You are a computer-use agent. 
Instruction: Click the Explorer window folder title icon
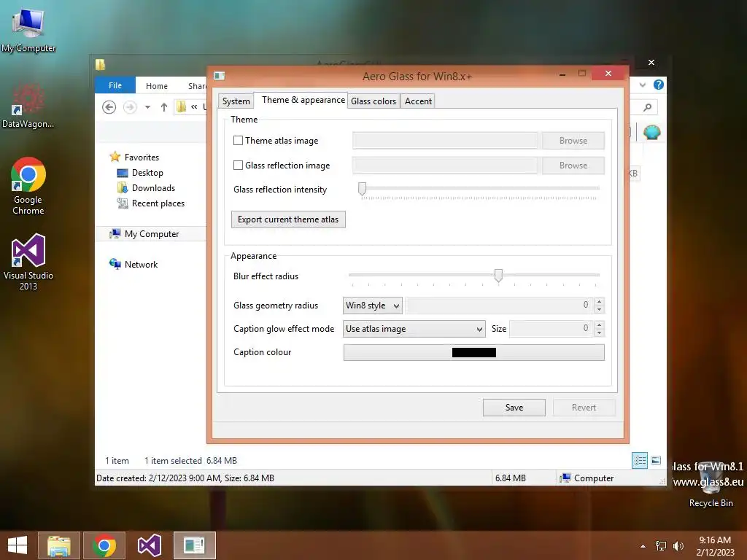coord(100,64)
